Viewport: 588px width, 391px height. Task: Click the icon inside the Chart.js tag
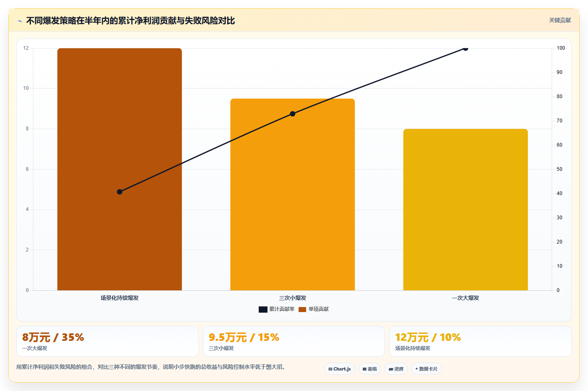point(330,369)
